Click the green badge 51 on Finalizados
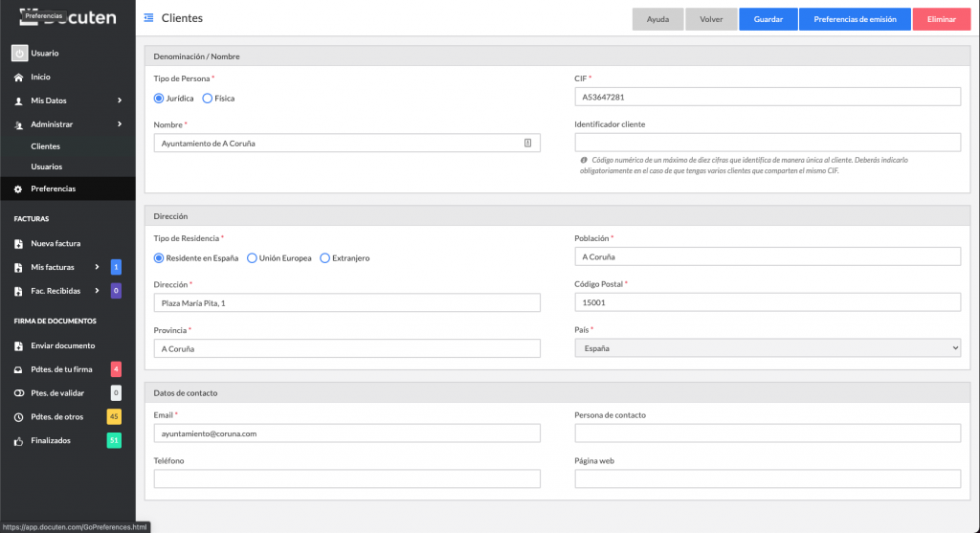The image size is (980, 533). [114, 440]
